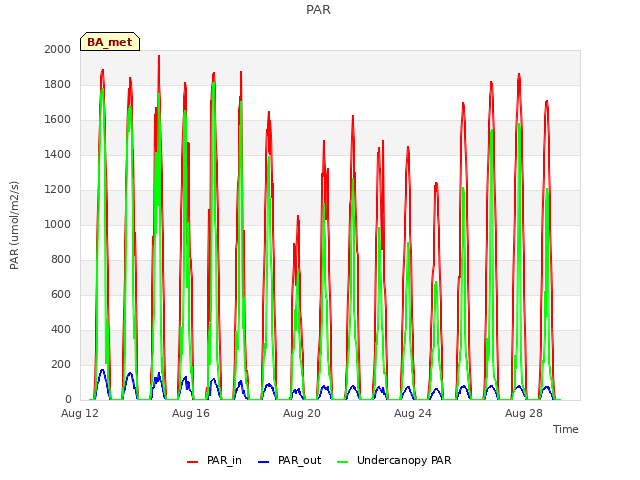
Task: Toggle the PAR_in legend entry
Action: tap(214, 460)
